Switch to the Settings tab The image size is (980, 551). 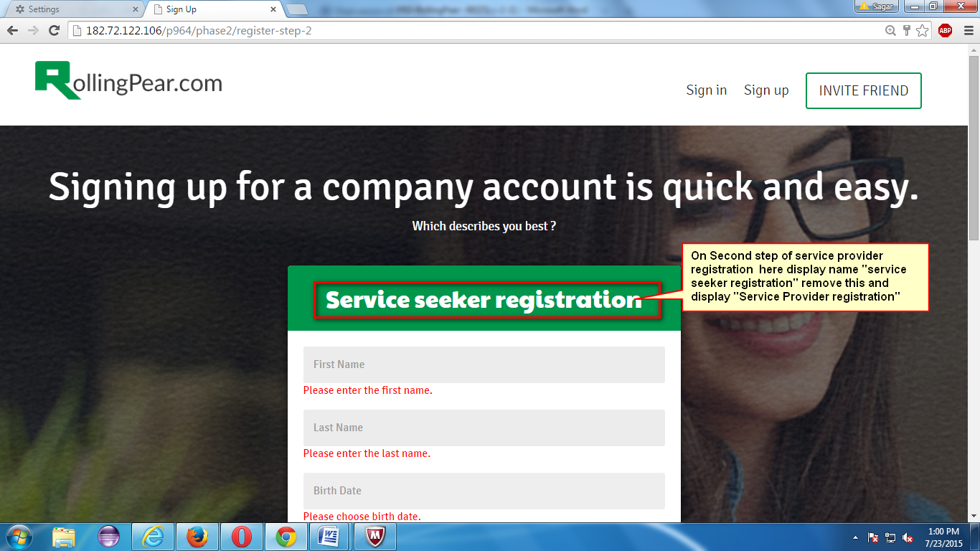[x=72, y=9]
